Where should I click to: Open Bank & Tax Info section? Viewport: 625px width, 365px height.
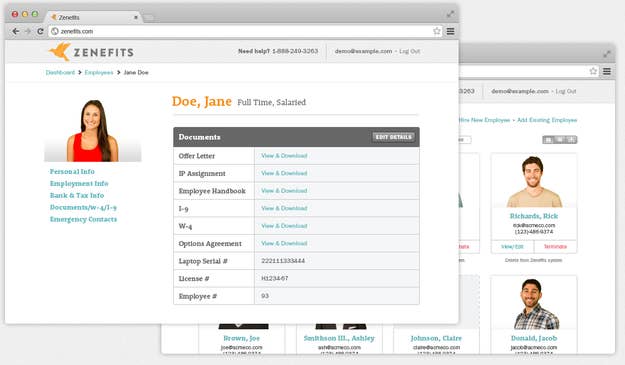click(x=77, y=195)
